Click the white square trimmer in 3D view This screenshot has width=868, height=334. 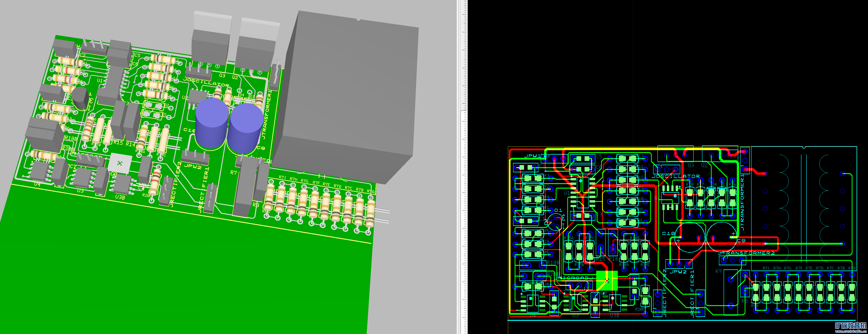pos(120,163)
